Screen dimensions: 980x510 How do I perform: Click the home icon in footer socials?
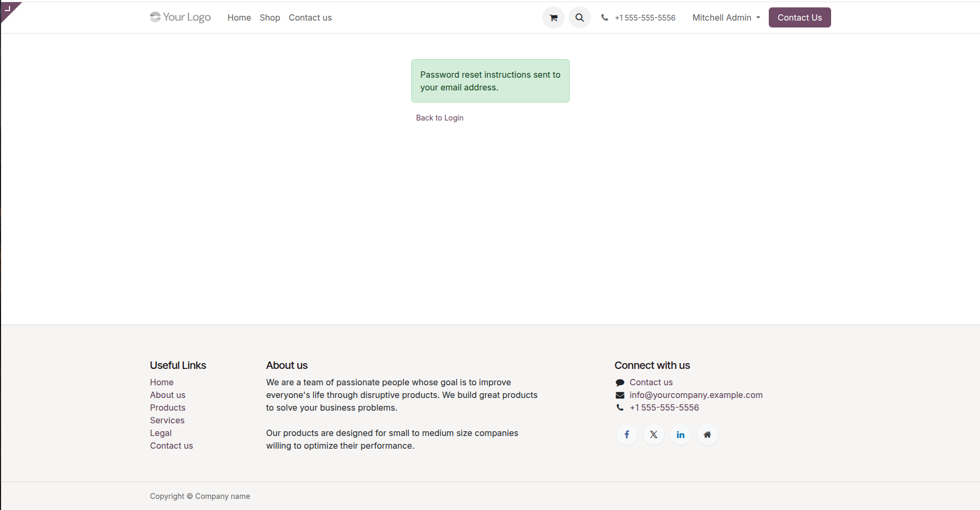click(708, 434)
